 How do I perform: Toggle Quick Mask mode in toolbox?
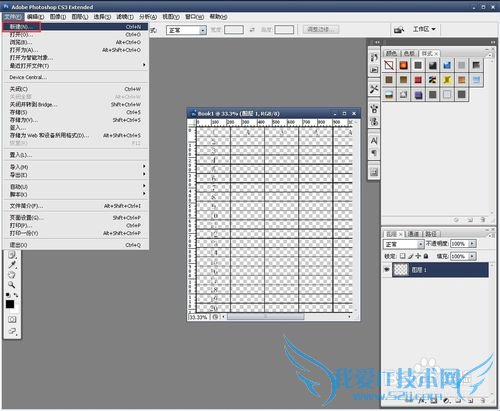coord(12,319)
